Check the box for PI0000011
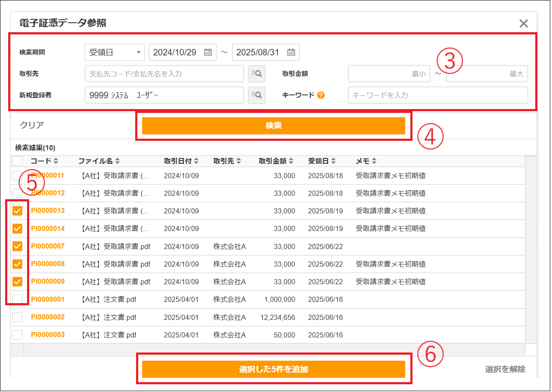 [18, 176]
